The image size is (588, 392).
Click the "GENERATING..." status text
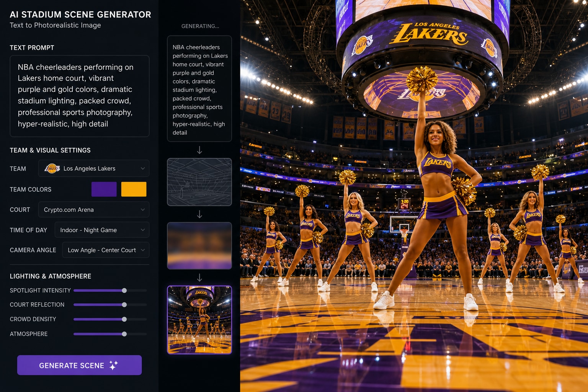coord(200,26)
